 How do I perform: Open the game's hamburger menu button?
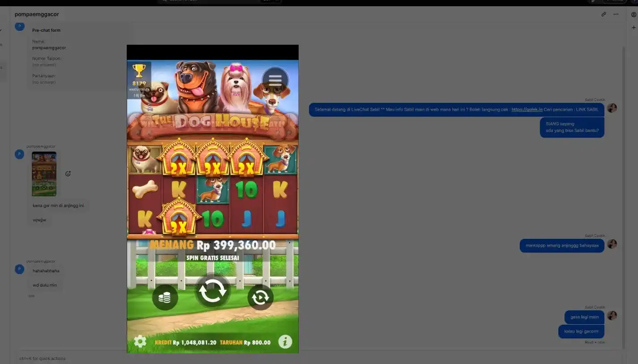pyautogui.click(x=275, y=80)
